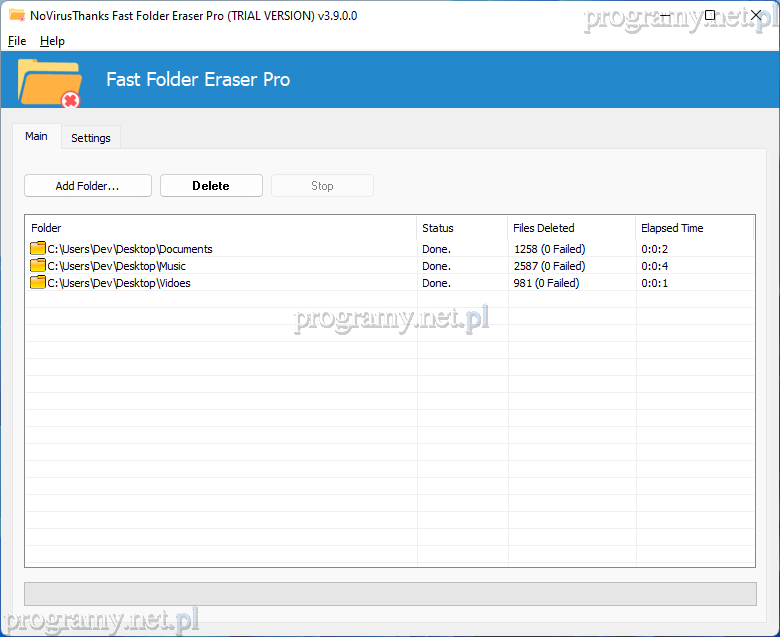Image resolution: width=780 pixels, height=637 pixels.
Task: Maximize the Fast Folder Eraser window
Action: coord(710,16)
